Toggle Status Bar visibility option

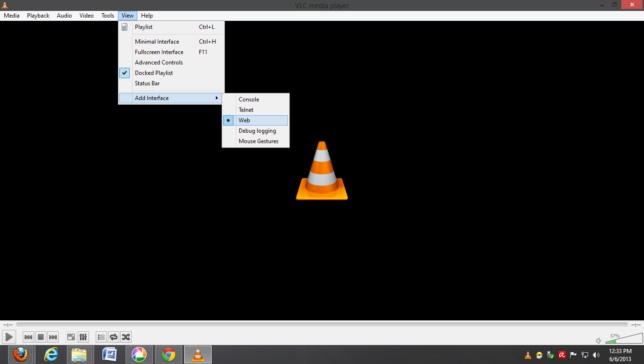tap(171, 83)
